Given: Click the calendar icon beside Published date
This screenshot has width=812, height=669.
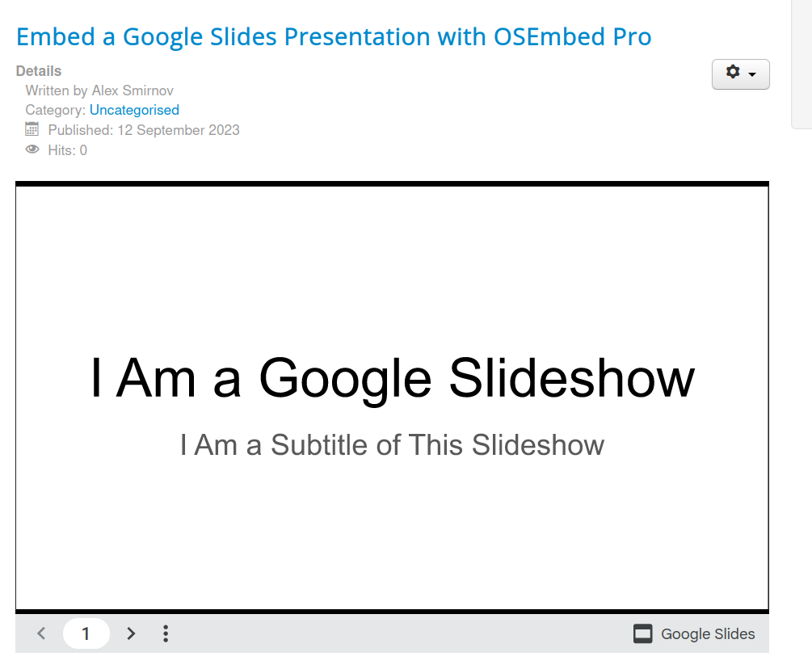Looking at the screenshot, I should (x=32, y=129).
